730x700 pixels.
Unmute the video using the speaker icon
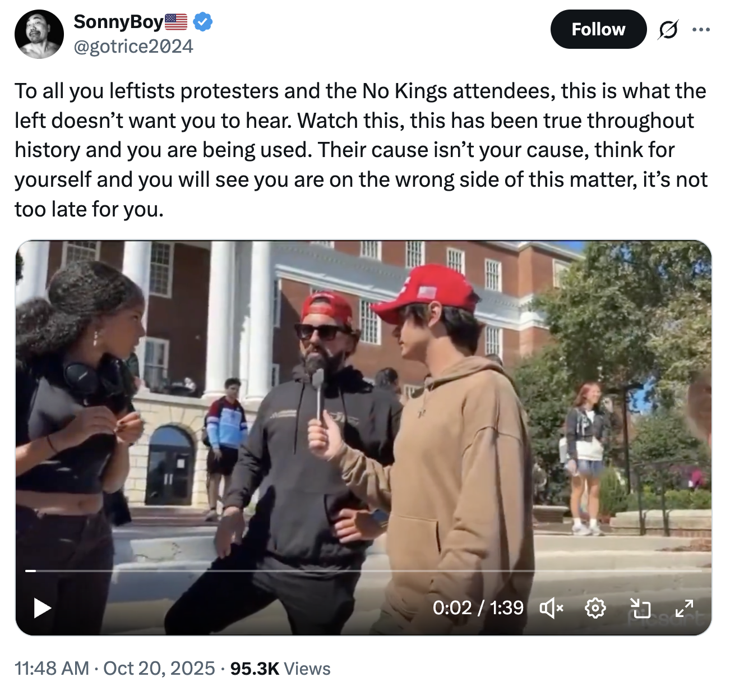click(x=551, y=607)
